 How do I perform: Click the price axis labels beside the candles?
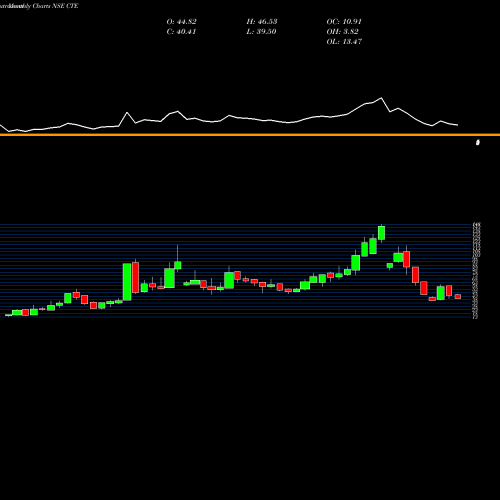click(x=476, y=271)
